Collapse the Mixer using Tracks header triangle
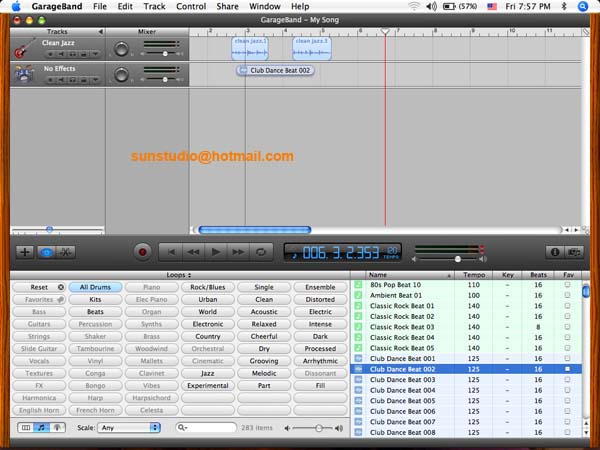The image size is (600, 450). coord(101,32)
